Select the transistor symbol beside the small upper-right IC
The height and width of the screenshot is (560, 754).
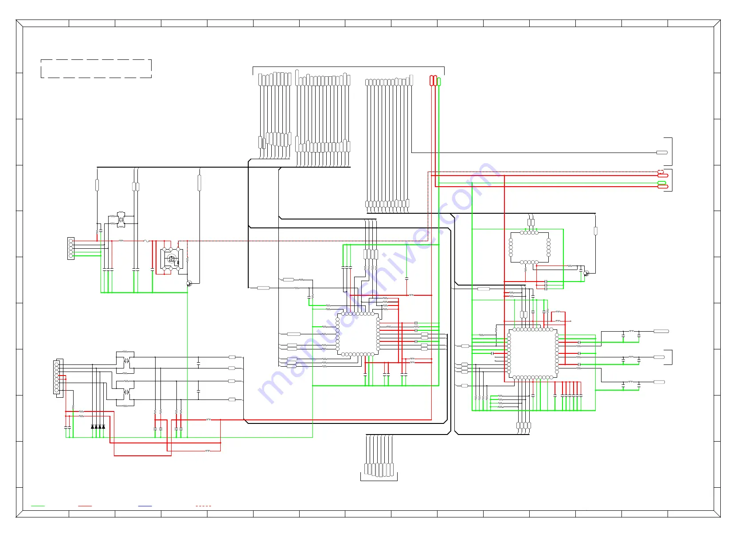587,274
